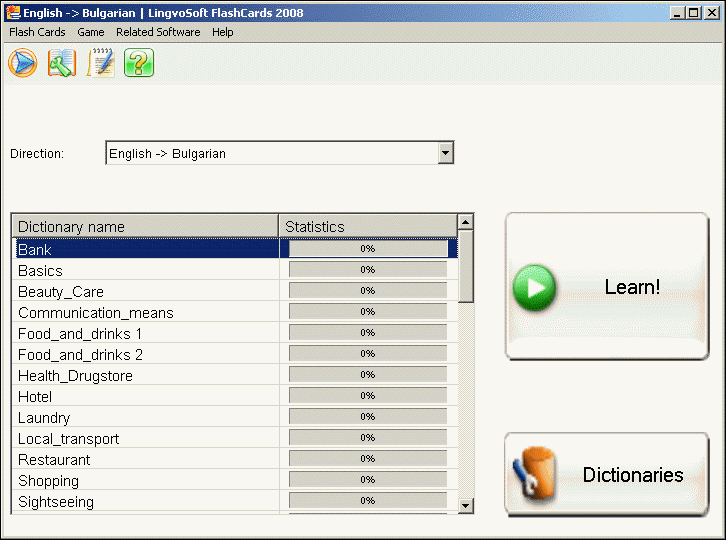Select the Bank dictionary row
The width and height of the screenshot is (726, 540).
235,249
